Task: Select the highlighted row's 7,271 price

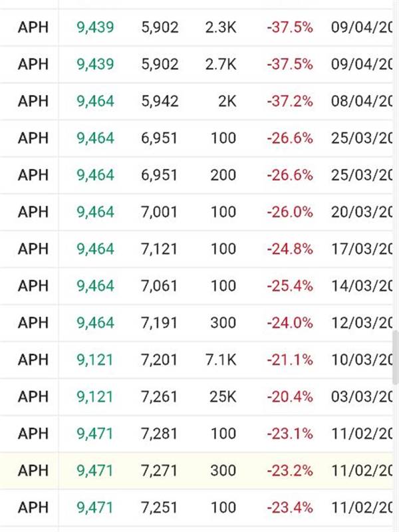Action: (160, 471)
